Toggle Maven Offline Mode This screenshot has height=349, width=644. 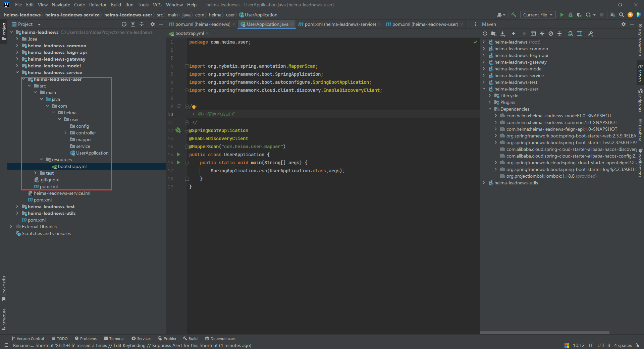tap(542, 34)
